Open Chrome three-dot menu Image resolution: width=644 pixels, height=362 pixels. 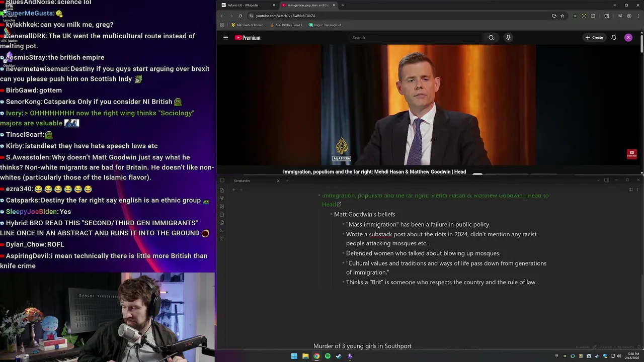(x=638, y=16)
